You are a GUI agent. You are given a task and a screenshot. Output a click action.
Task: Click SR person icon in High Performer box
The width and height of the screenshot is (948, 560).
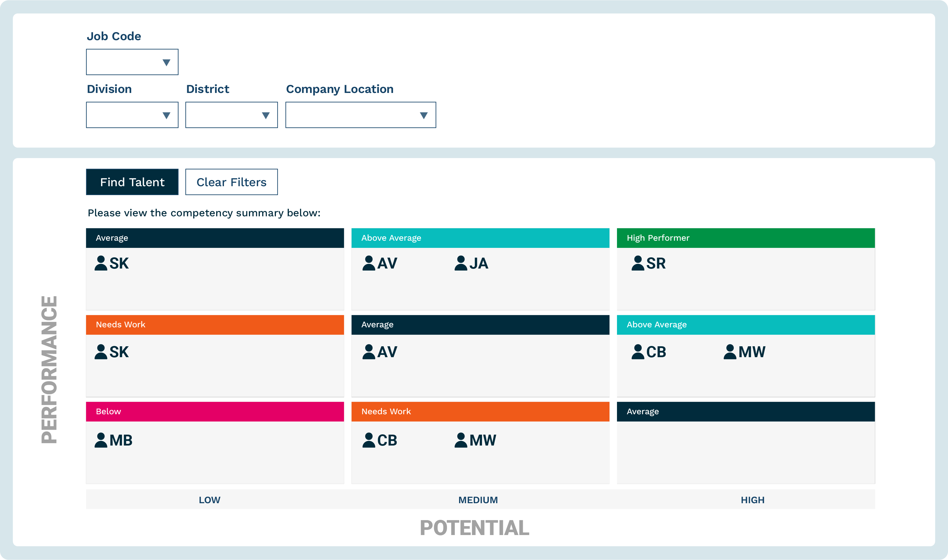[x=638, y=263]
